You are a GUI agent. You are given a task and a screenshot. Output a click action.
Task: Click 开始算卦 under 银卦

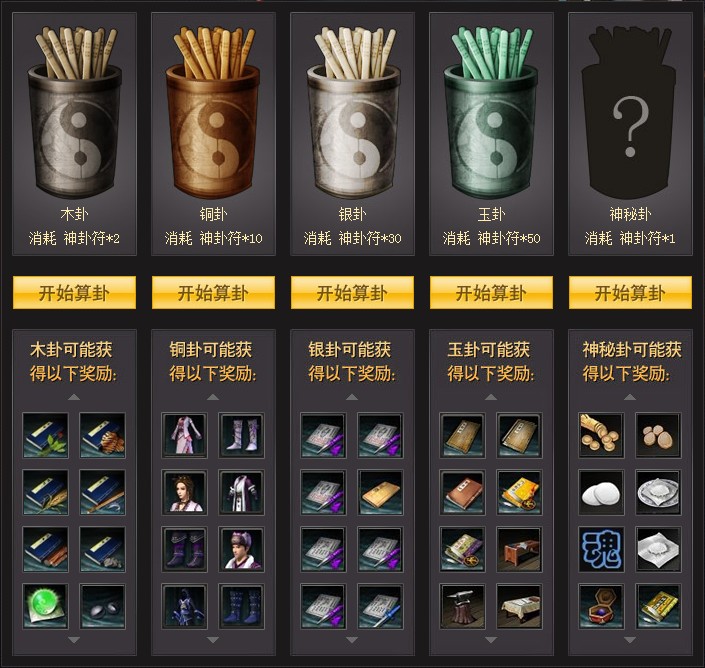352,293
